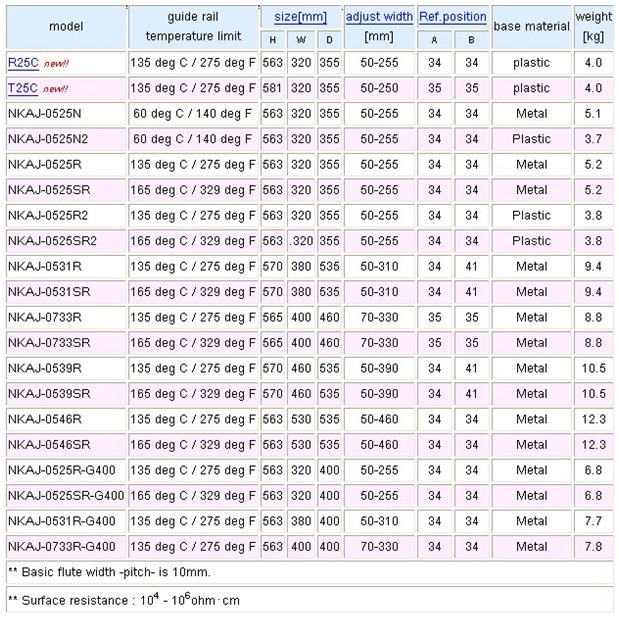Click B value 41 in NKAJ-0539R row
The image size is (619, 617).
pyautogui.click(x=471, y=368)
